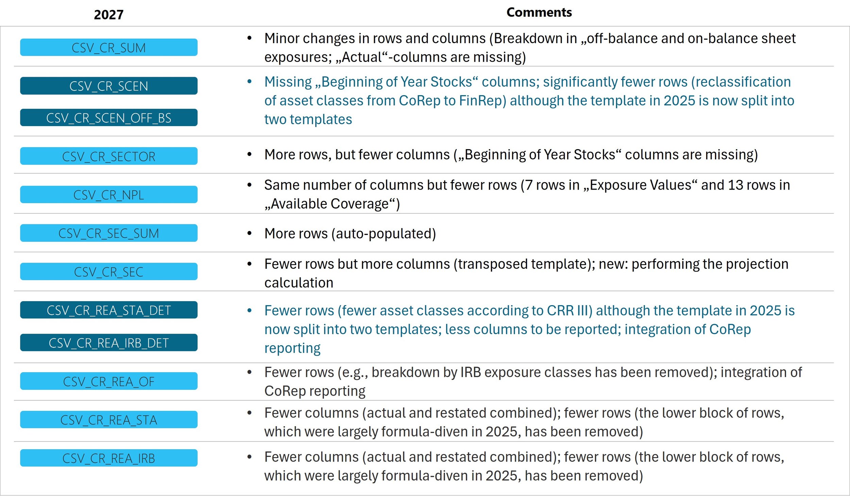Select the CSV_CR_SEC_SUM box
Image resolution: width=850 pixels, height=504 pixels.
[x=109, y=233]
